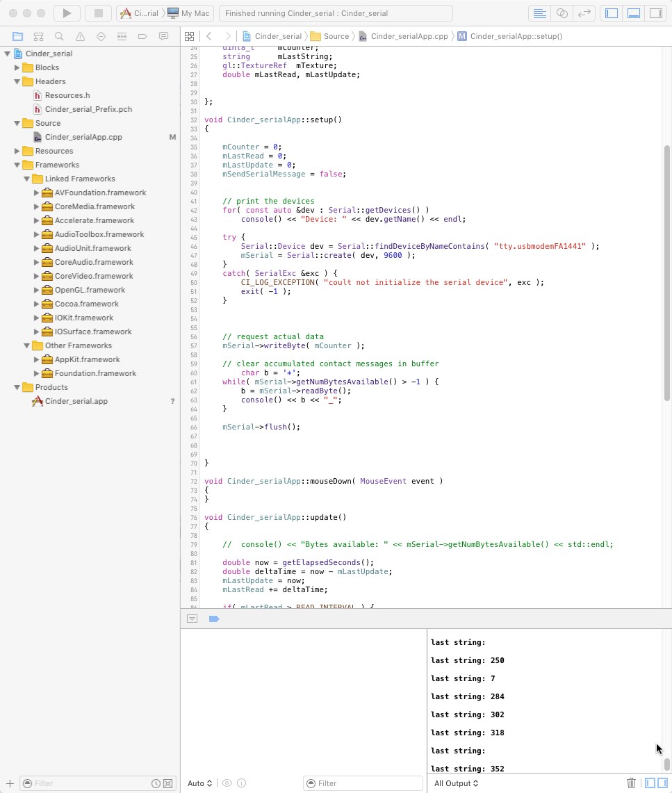
Task: Select Cinder_serialApp.cpp in navigator
Action: tap(83, 137)
